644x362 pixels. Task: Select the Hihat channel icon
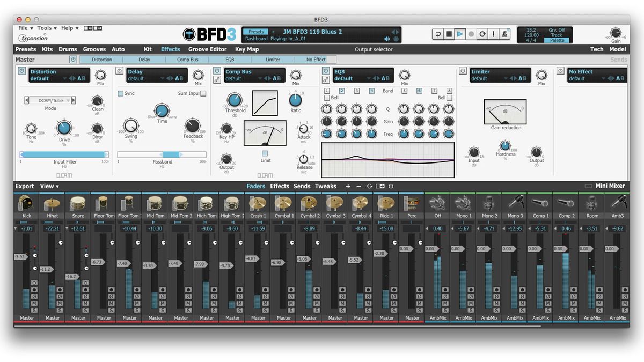point(53,203)
